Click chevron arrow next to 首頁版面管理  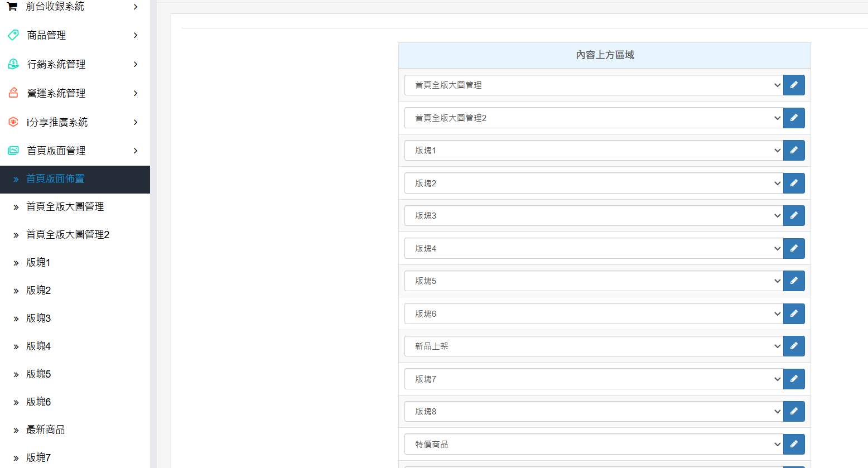coord(136,151)
